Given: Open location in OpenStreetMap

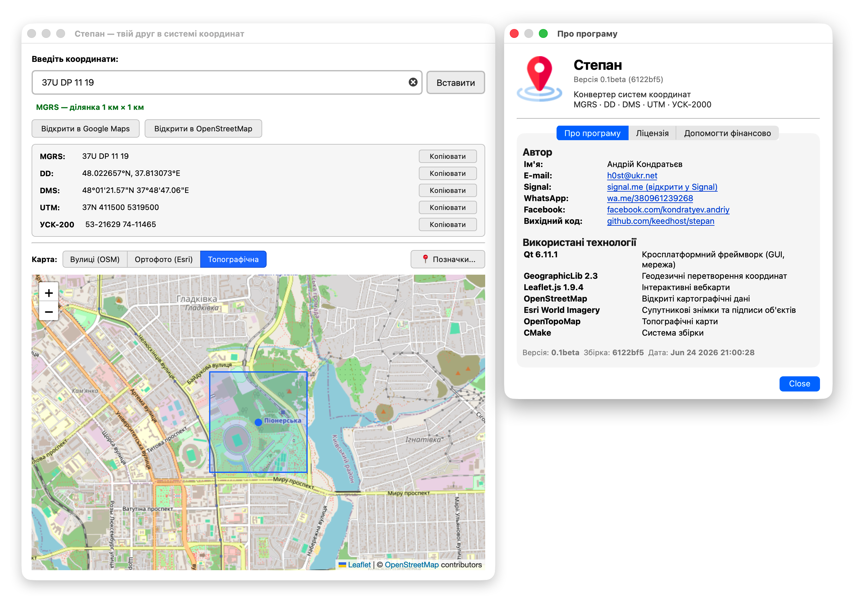Looking at the screenshot, I should tap(203, 128).
